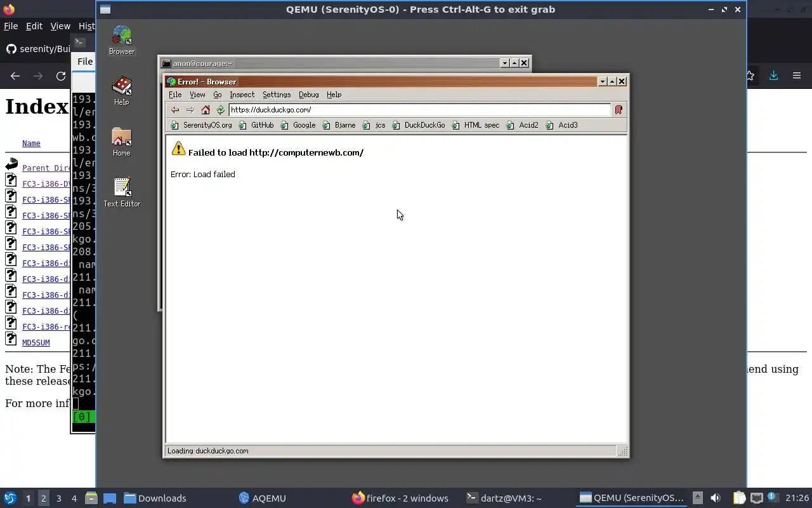812x508 pixels.
Task: Switch to workspace 3 on taskbar
Action: click(59, 498)
